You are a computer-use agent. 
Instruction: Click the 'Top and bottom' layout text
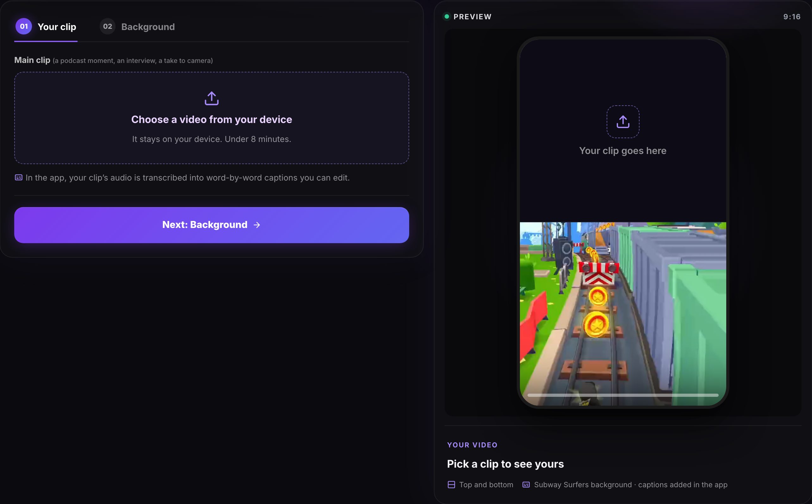pyautogui.click(x=486, y=485)
